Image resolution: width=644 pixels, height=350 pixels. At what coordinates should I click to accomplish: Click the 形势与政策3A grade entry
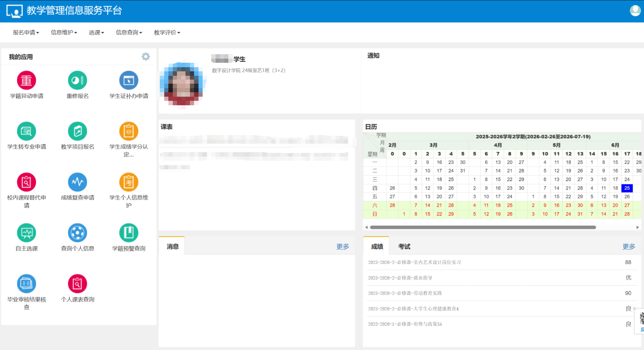[502, 324]
